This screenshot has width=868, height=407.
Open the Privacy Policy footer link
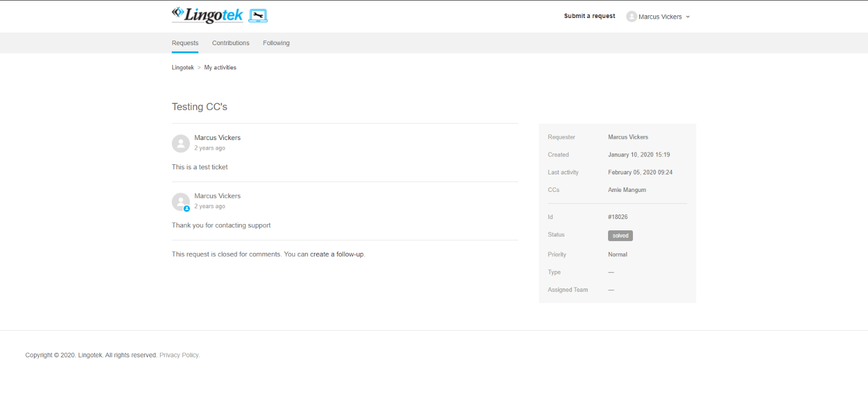click(179, 355)
